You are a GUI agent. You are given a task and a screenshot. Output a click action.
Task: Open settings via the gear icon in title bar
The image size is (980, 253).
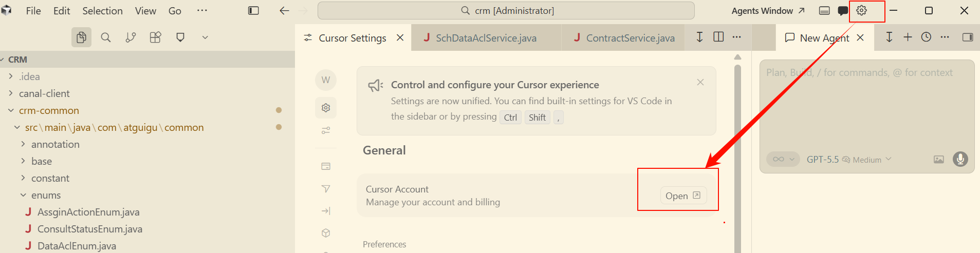(862, 11)
